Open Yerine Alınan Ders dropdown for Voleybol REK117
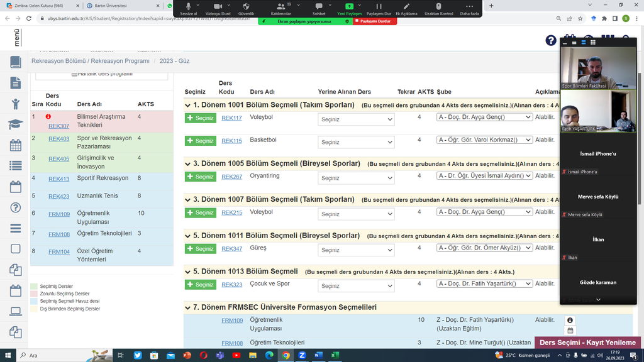The image size is (644, 362). coord(356,119)
